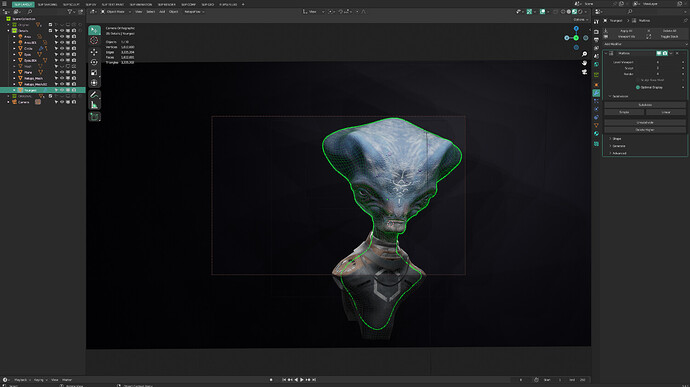Open the viewport View menu

(139, 12)
